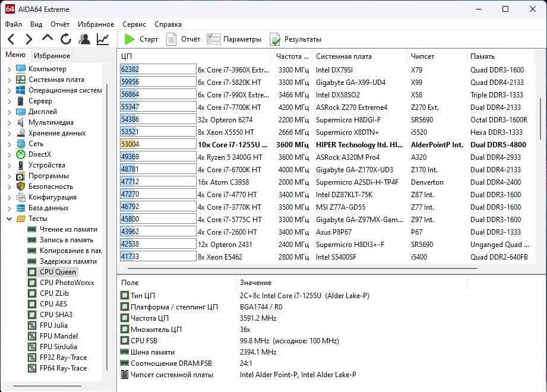The width and height of the screenshot is (547, 392).
Task: Open the line graph toolbar icon
Action: point(103,39)
